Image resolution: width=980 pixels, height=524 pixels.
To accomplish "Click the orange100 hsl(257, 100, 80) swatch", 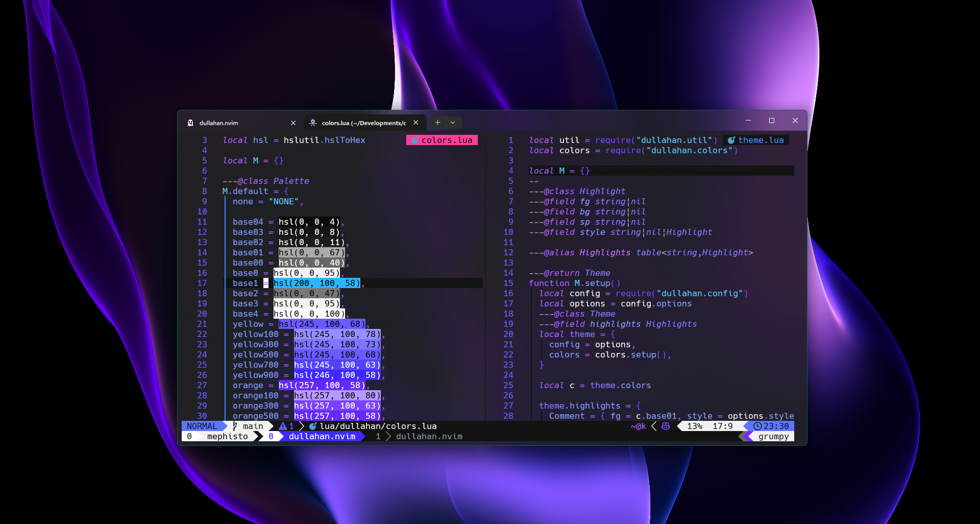I will click(337, 395).
